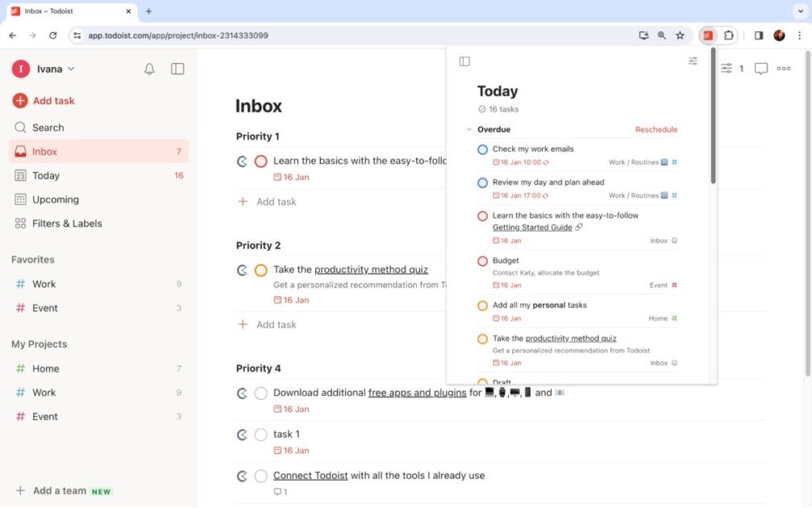Screen dimensions: 812x508
Task: Open the view options filter icon in Today
Action: point(692,60)
